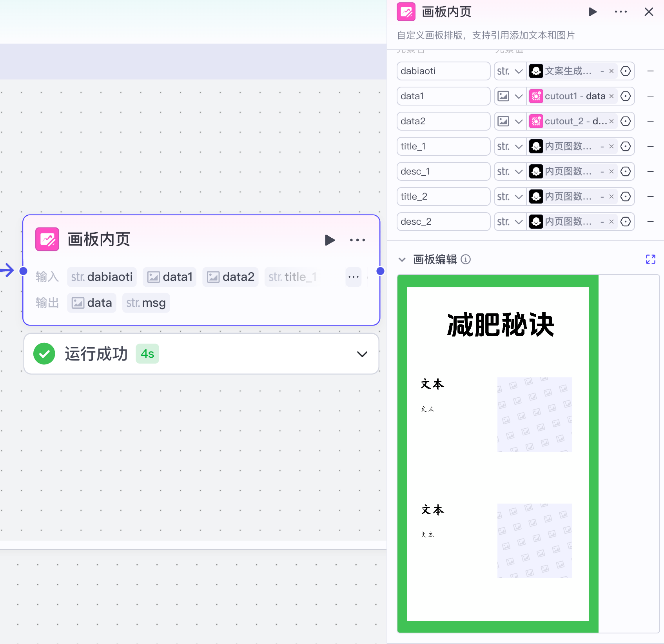Open the settings gear on the desc_1 row
664x644 pixels.
[625, 171]
